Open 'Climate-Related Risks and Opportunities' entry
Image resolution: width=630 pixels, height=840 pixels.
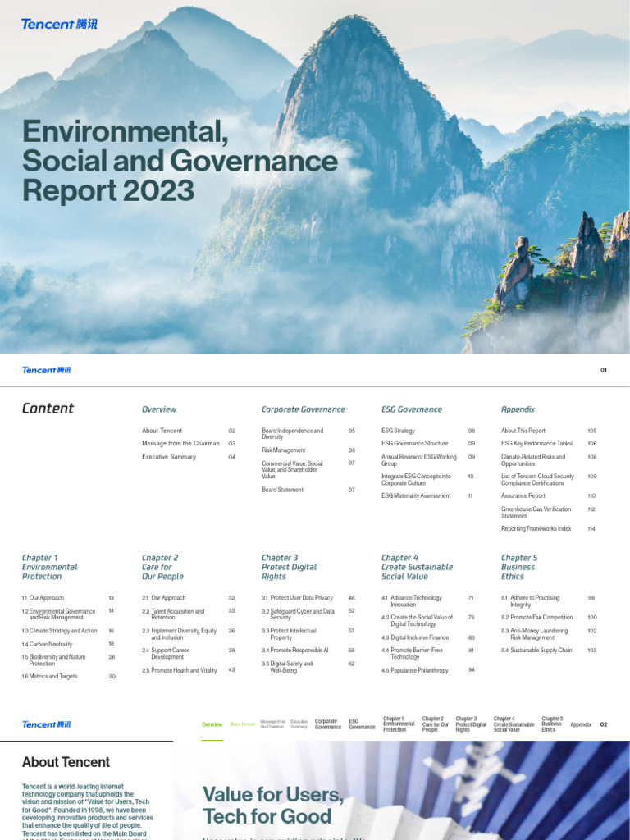point(533,460)
